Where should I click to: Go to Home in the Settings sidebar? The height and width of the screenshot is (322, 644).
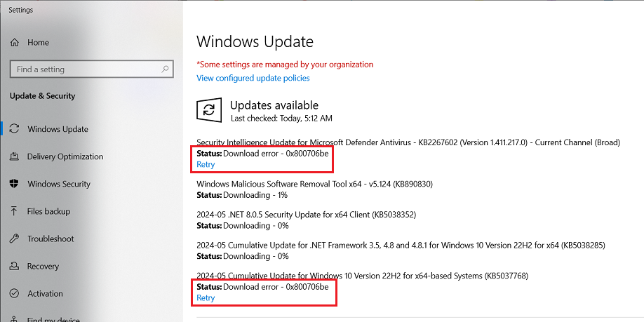pos(38,43)
